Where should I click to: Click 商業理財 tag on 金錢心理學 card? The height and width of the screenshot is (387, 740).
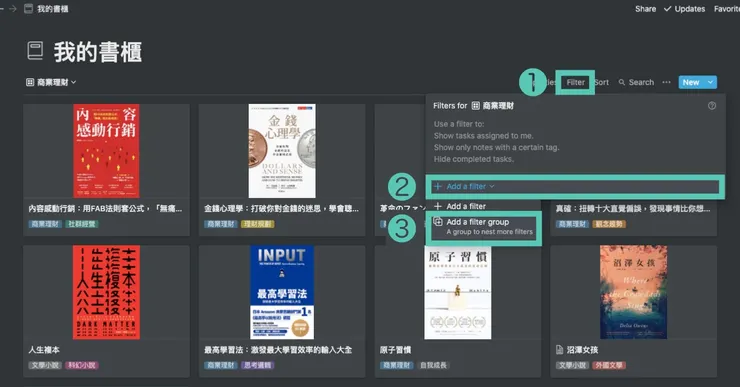(x=221, y=224)
